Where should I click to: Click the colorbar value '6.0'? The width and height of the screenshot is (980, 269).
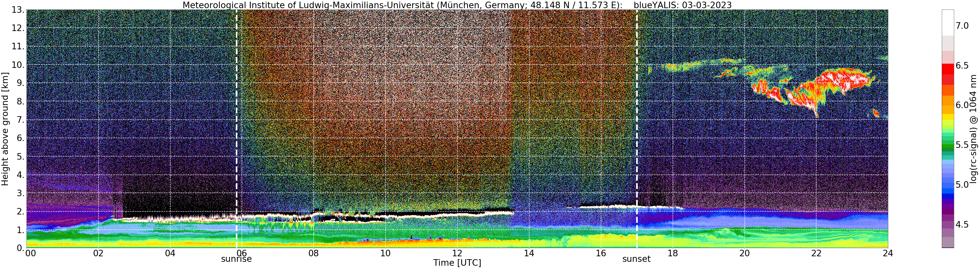coord(962,105)
